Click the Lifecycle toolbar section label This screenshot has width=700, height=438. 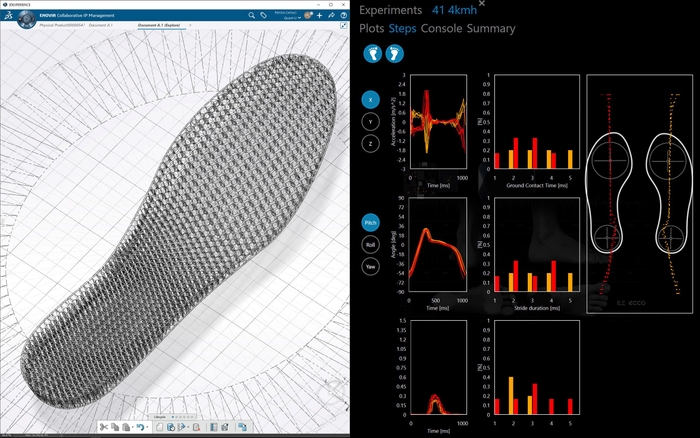tap(160, 416)
